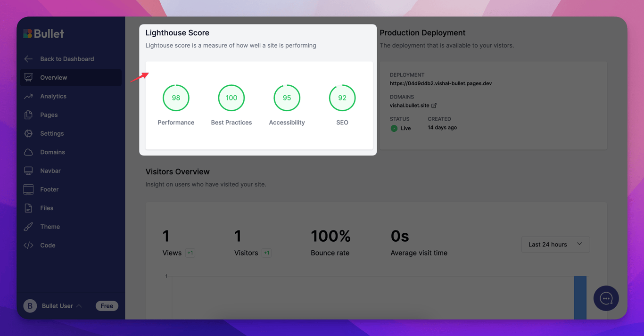The width and height of the screenshot is (644, 336).
Task: Click the Navbar monitor icon
Action: (28, 171)
